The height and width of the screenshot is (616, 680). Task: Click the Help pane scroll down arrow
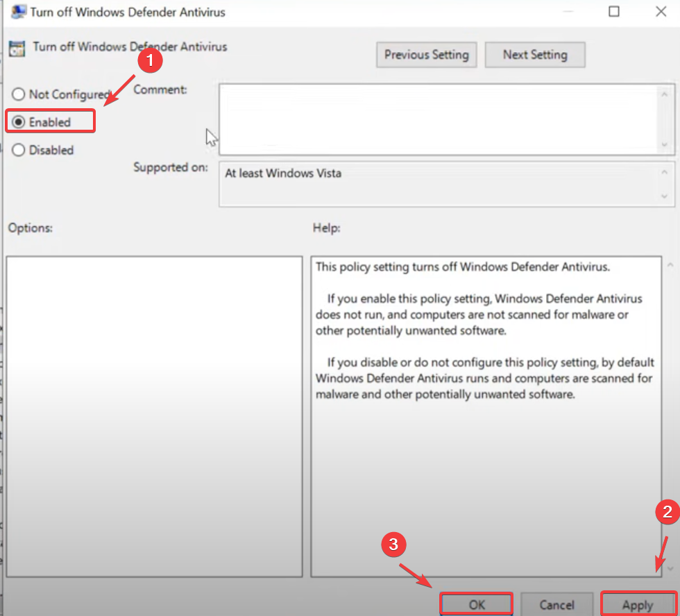pos(670,568)
